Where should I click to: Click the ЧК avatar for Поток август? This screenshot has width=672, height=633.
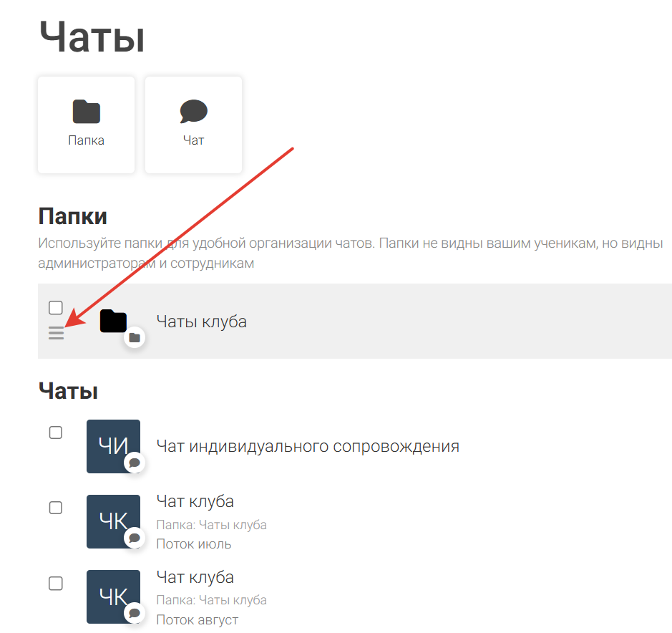113,596
